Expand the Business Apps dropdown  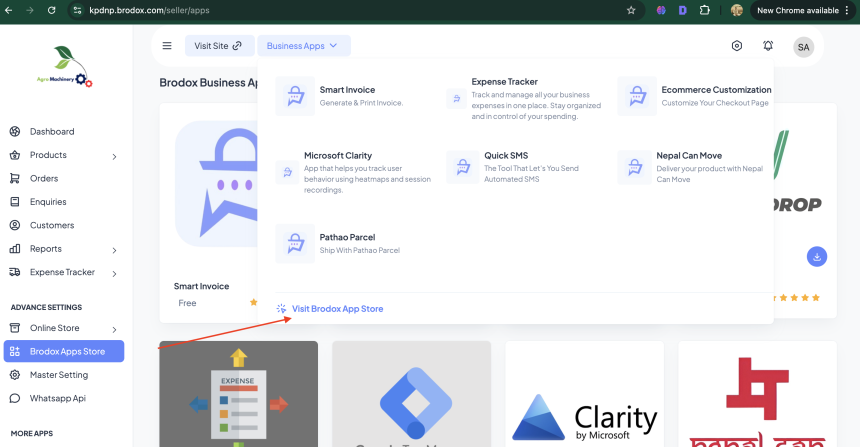pyautogui.click(x=303, y=46)
